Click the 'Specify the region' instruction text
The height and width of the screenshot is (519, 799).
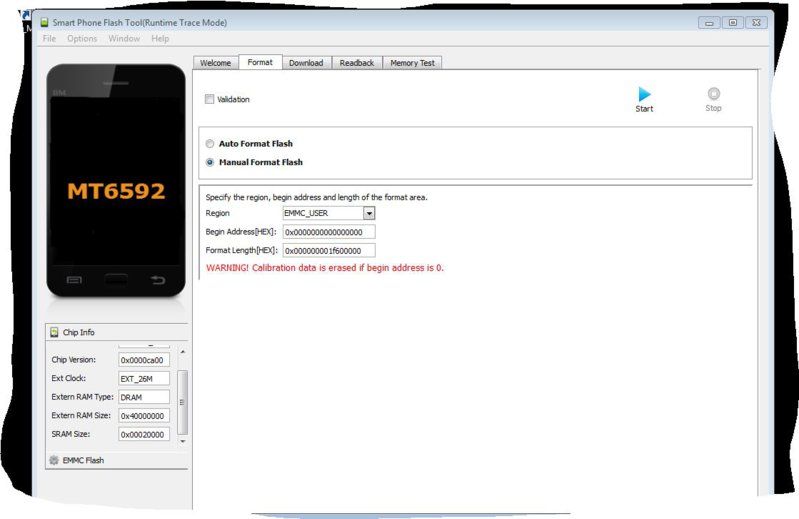pyautogui.click(x=316, y=198)
